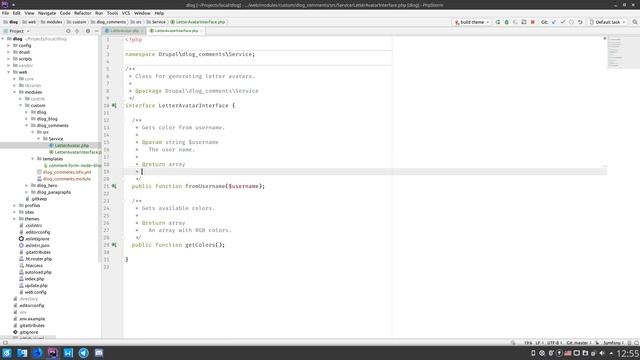The height and width of the screenshot is (360, 640).
Task: Collapse the web folder
Action: tap(9, 72)
